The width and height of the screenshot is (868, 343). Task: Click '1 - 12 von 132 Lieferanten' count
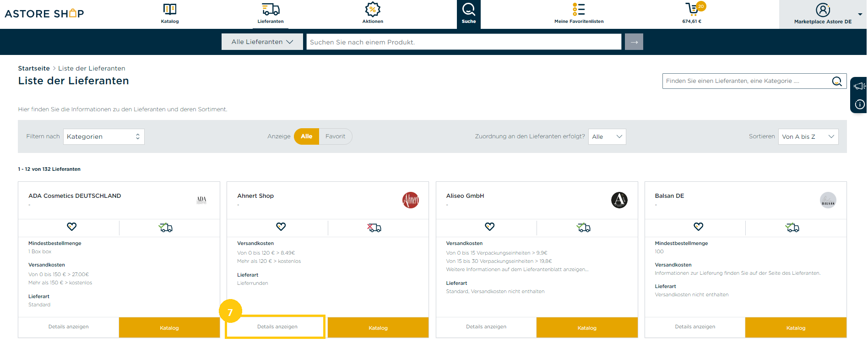(x=49, y=169)
